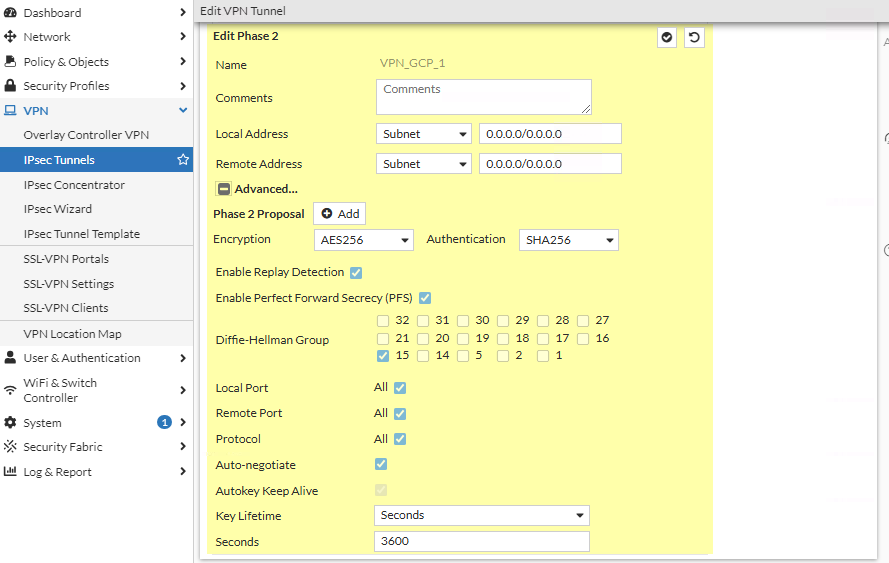Image resolution: width=889 pixels, height=563 pixels.
Task: Toggle Local Port All checkbox
Action: coord(400,388)
